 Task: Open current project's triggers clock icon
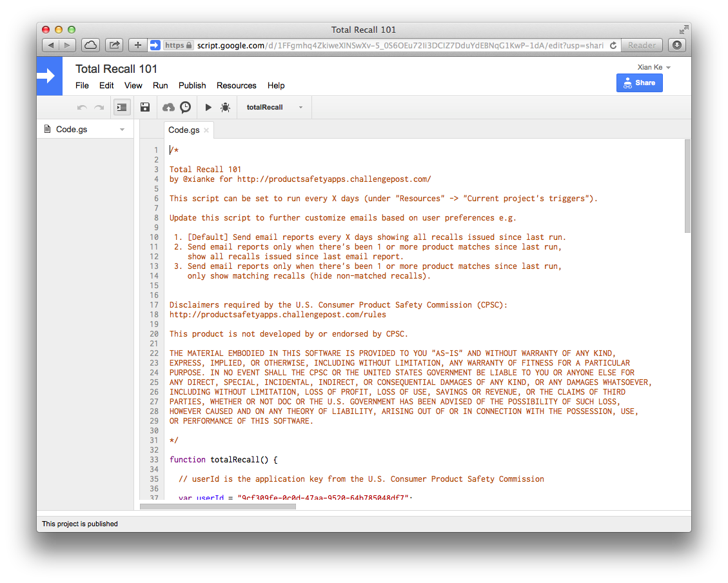click(185, 107)
